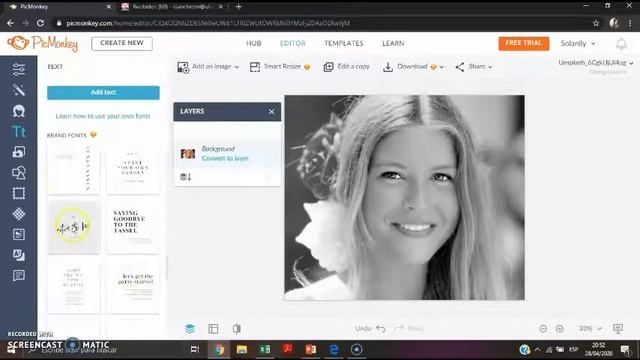The width and height of the screenshot is (640, 360).
Task: Zoom in with the plus icon
Action: coord(560,329)
